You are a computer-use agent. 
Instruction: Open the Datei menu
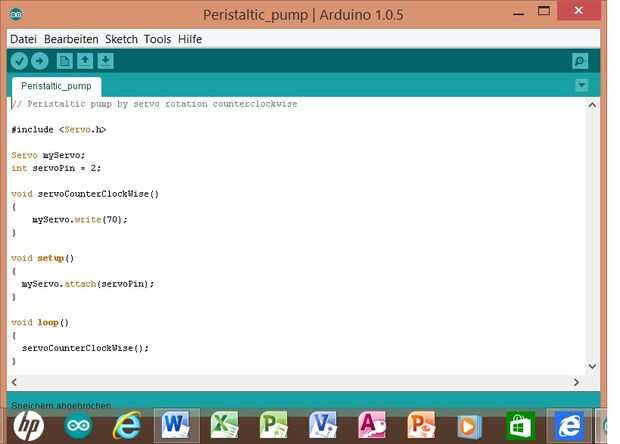pos(23,39)
